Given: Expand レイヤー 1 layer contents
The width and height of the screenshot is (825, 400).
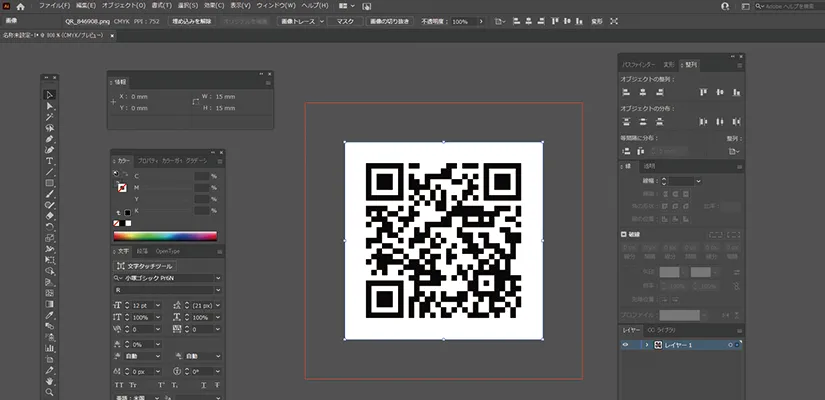Looking at the screenshot, I should pyautogui.click(x=647, y=345).
